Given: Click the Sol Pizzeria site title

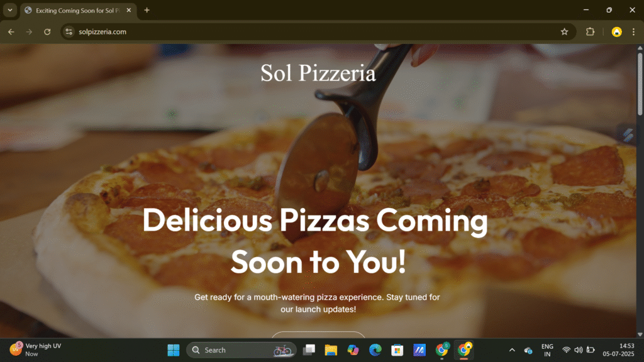Looking at the screenshot, I should tap(318, 74).
